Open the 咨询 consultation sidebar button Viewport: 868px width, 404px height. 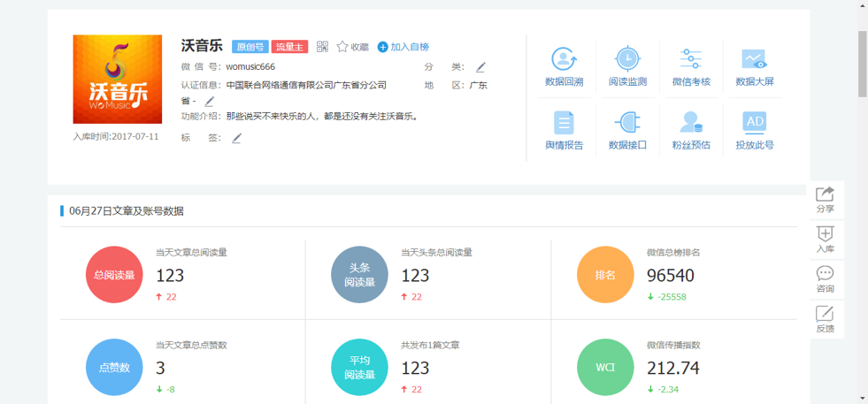pos(825,279)
